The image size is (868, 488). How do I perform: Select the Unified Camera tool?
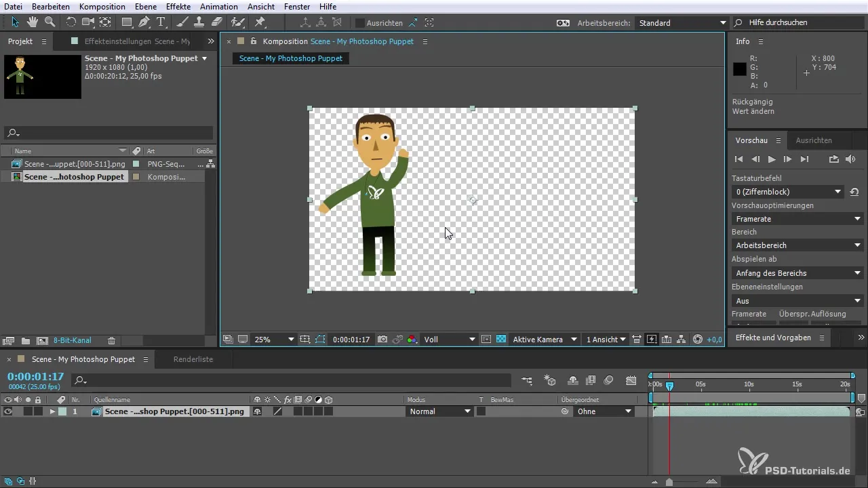[87, 22]
